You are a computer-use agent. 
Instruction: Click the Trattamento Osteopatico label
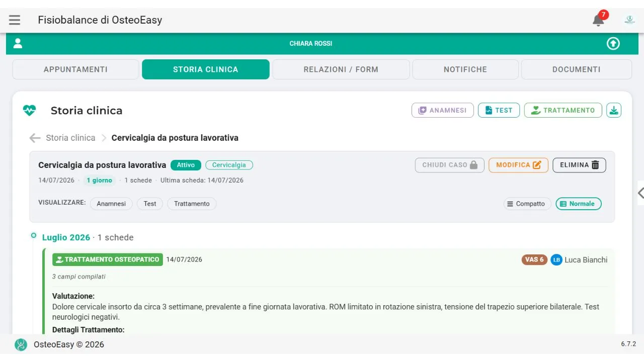pyautogui.click(x=108, y=259)
